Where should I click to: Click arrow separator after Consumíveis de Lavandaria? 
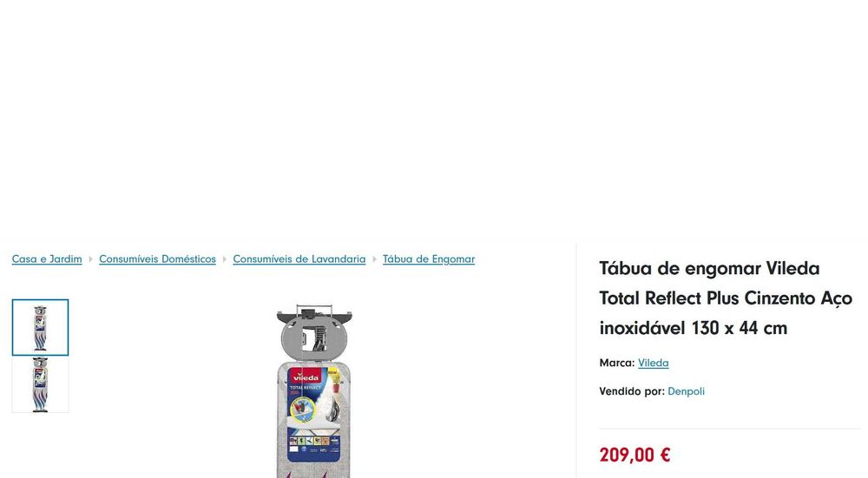374,259
